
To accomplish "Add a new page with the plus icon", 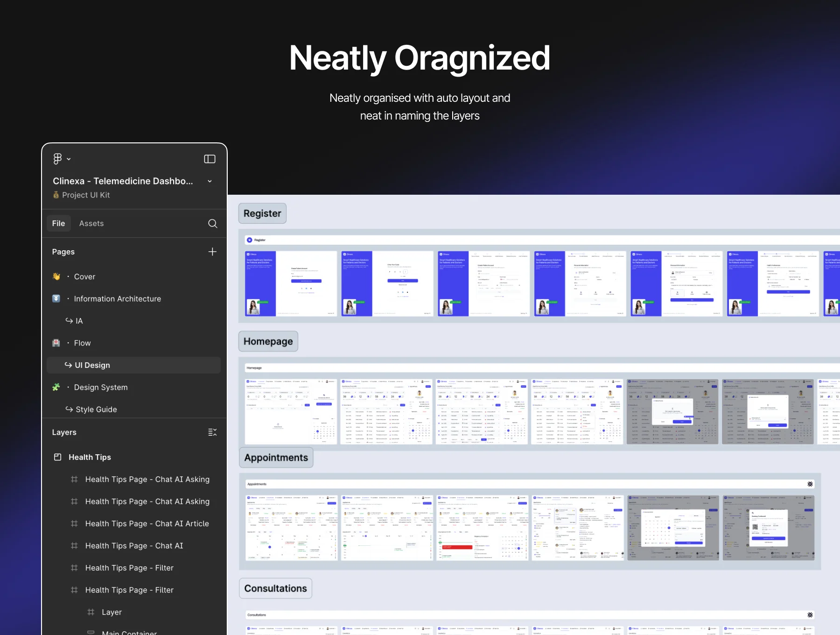I will tap(212, 252).
